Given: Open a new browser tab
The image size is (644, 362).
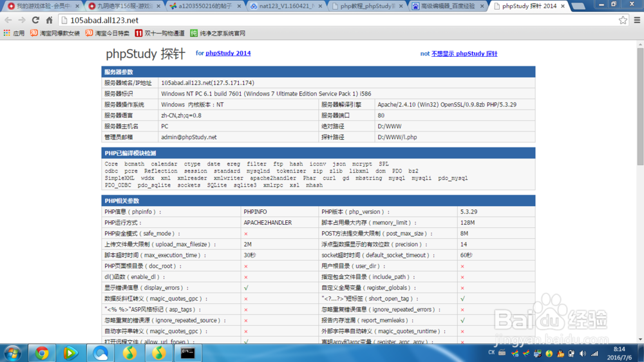Looking at the screenshot, I should [578, 6].
